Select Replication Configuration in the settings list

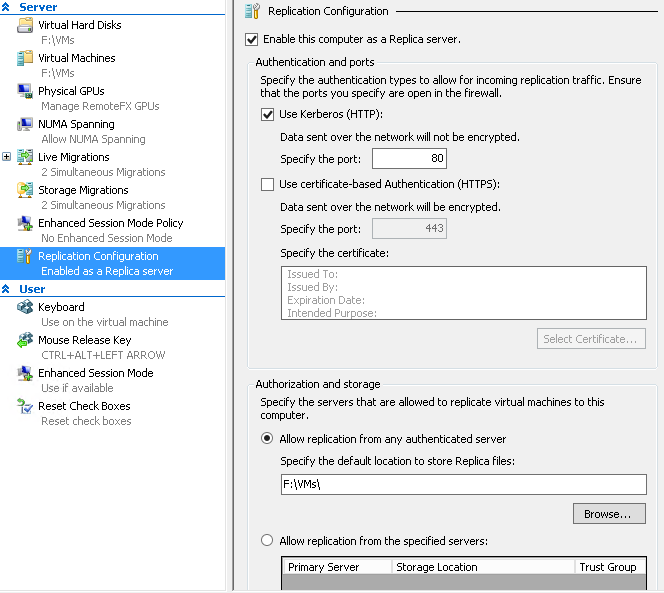coord(113,263)
